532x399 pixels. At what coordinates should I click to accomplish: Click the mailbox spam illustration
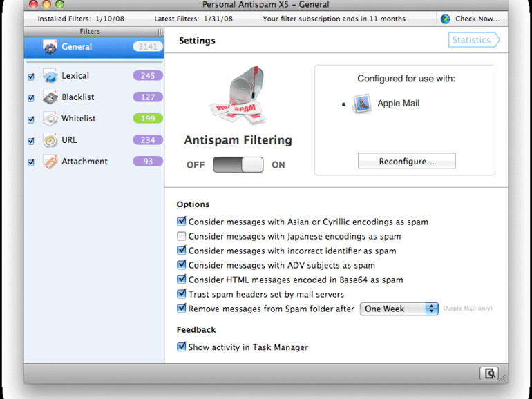tap(238, 95)
